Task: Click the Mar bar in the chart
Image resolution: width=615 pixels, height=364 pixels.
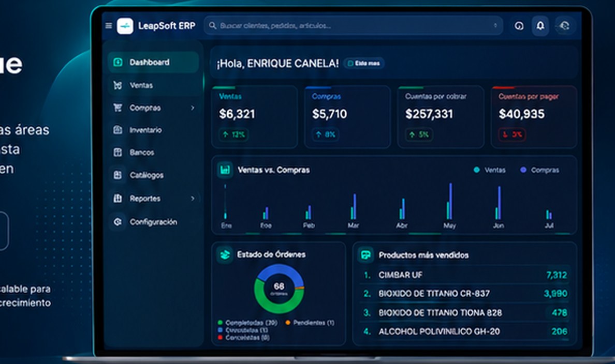Action: (354, 206)
